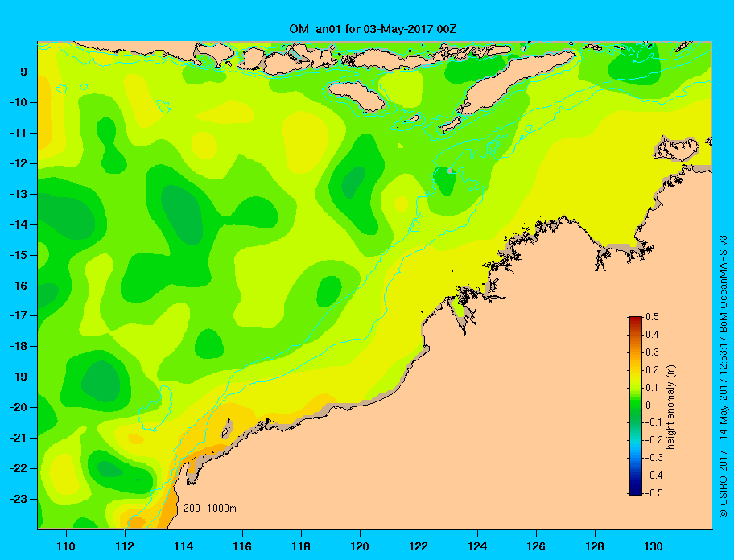Click latitude label "-15" on the left axis

coord(18,255)
